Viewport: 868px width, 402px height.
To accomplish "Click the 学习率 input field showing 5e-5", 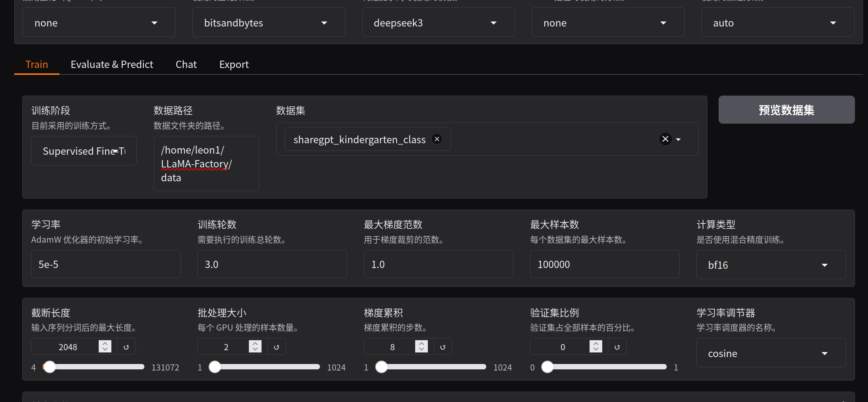I will (106, 265).
